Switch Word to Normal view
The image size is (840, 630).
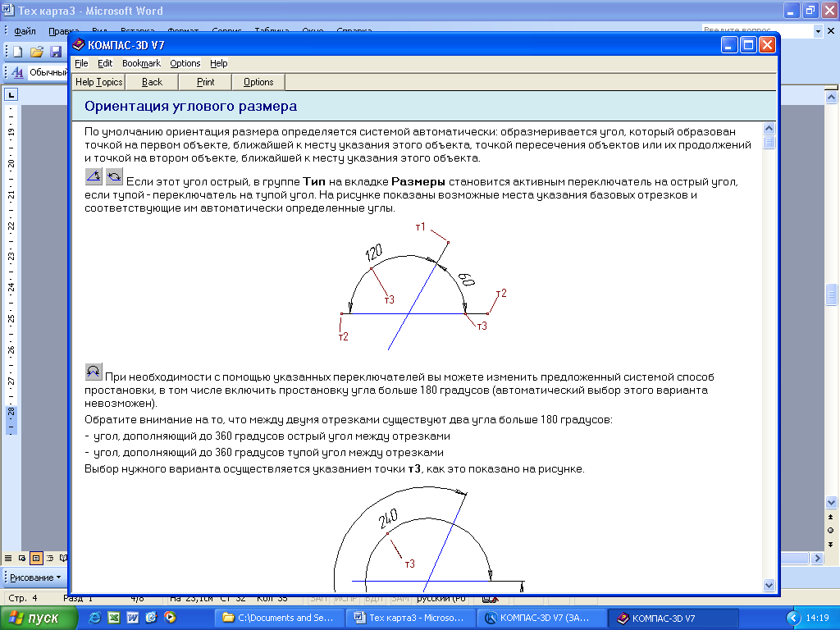click(8, 558)
